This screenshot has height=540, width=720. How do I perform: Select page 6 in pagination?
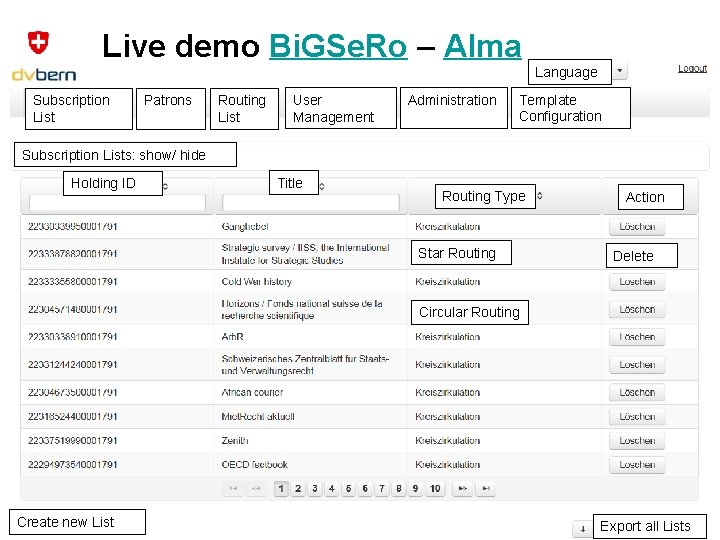(365, 488)
